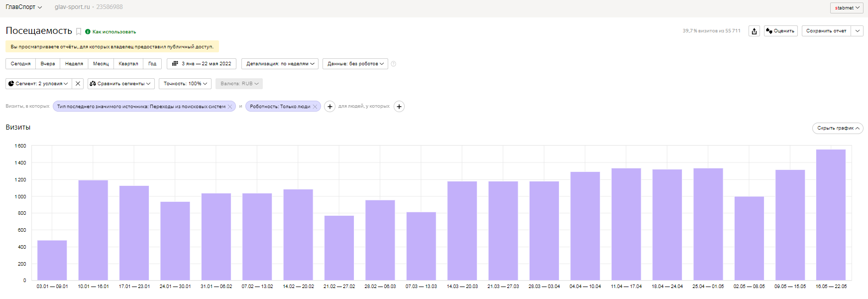Image resolution: width=868 pixels, height=299 pixels.
Task: Click the y-axis value 1 600
Action: (x=20, y=146)
